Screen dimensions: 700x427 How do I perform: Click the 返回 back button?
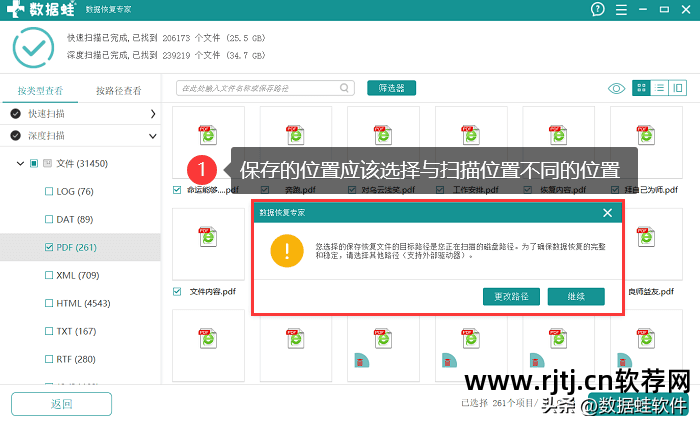(x=62, y=404)
